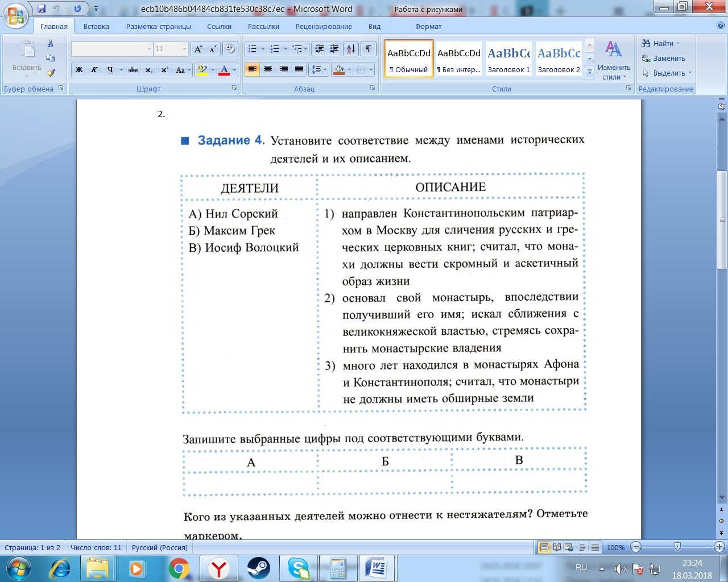Open the Разметка страницы tab
The height and width of the screenshot is (582, 728).
(159, 26)
